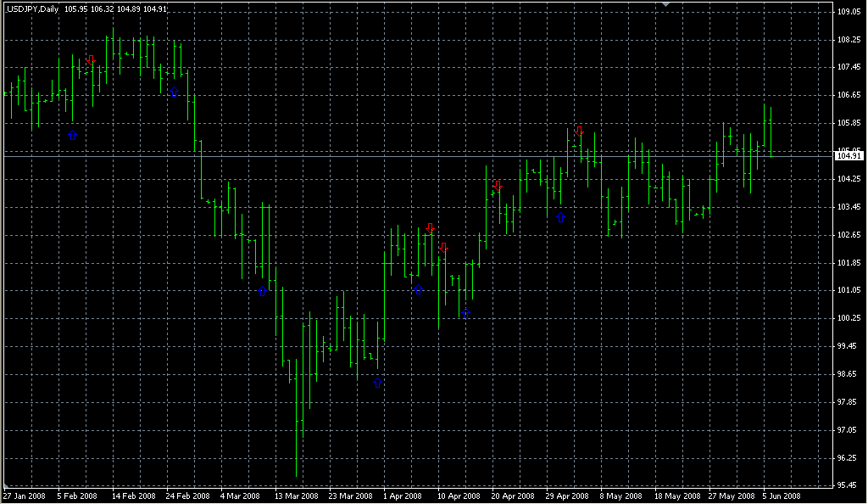Click the blue up arrow below 5 Feb bars
The height and width of the screenshot is (504, 868).
(x=72, y=135)
